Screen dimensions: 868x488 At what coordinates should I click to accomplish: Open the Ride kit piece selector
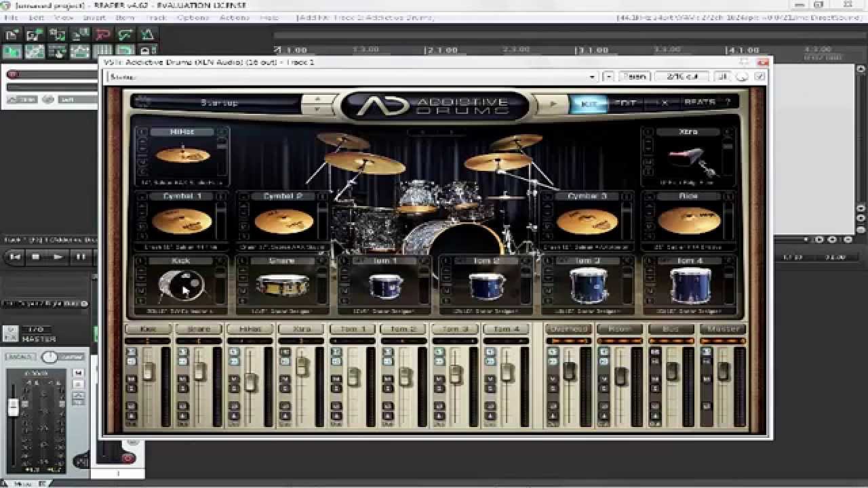[x=688, y=196]
